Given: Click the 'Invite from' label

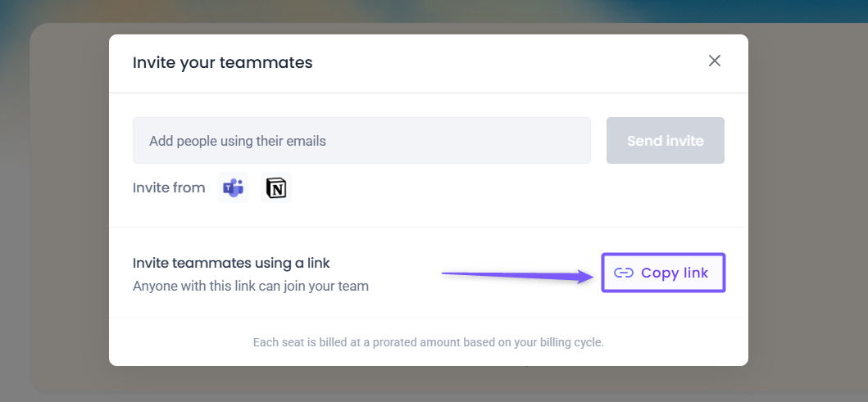Looking at the screenshot, I should point(169,187).
